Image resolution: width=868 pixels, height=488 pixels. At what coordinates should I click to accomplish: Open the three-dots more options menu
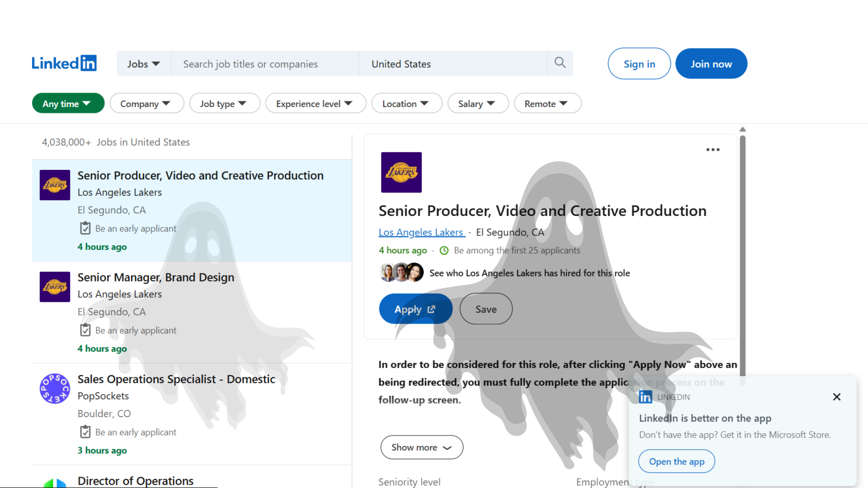point(713,150)
